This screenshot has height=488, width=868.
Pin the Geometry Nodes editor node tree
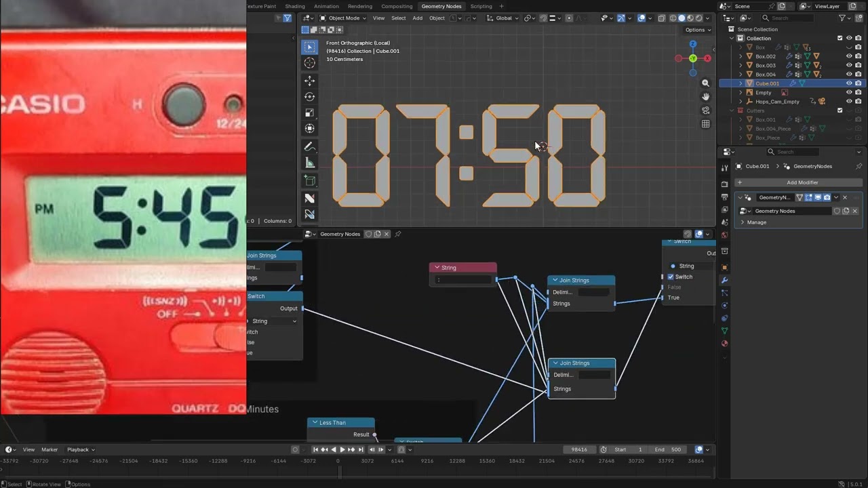pos(398,234)
